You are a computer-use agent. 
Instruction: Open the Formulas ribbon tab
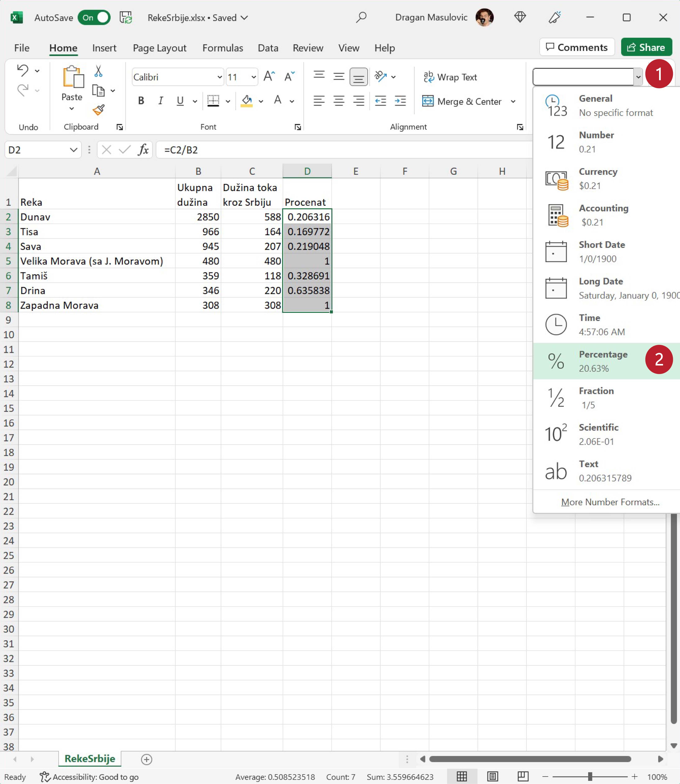tap(222, 48)
